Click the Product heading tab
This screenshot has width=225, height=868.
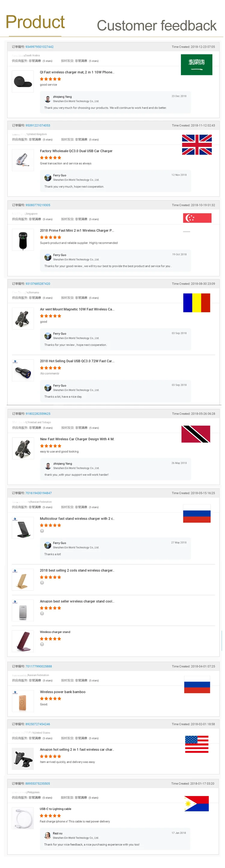point(35,22)
